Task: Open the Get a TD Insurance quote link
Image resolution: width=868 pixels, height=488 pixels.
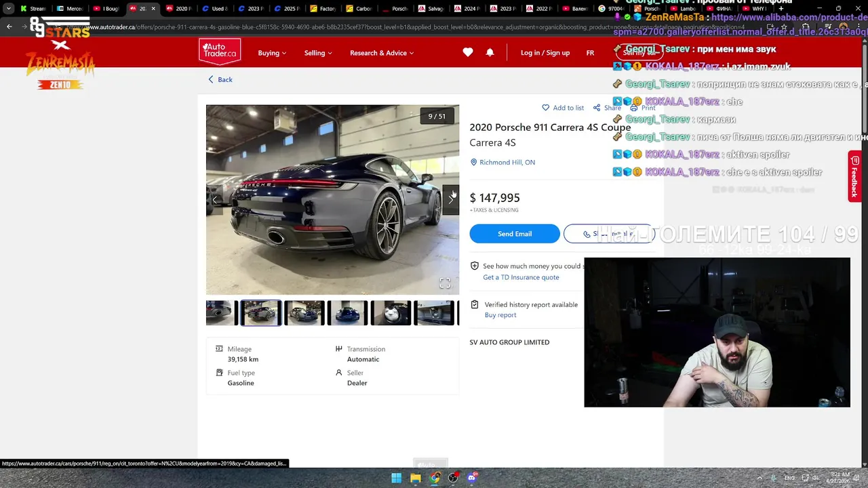Action: coord(521,277)
